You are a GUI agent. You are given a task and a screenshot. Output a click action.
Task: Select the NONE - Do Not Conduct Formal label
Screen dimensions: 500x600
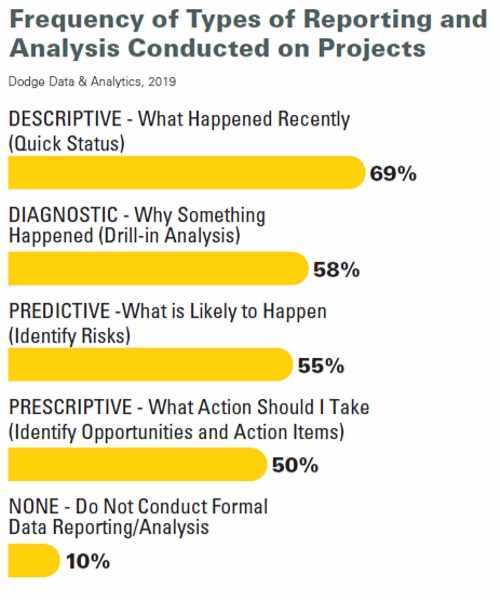[138, 506]
